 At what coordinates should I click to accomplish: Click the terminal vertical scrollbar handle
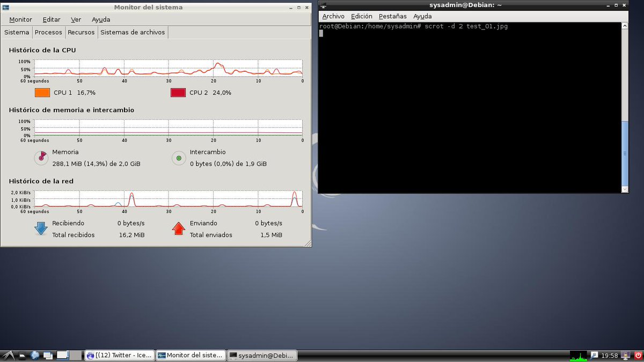coord(625,153)
